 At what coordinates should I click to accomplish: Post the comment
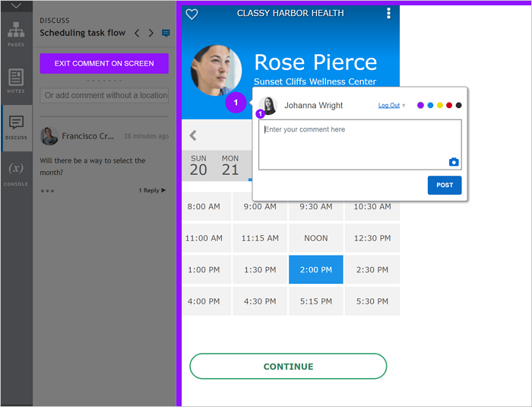(x=445, y=185)
